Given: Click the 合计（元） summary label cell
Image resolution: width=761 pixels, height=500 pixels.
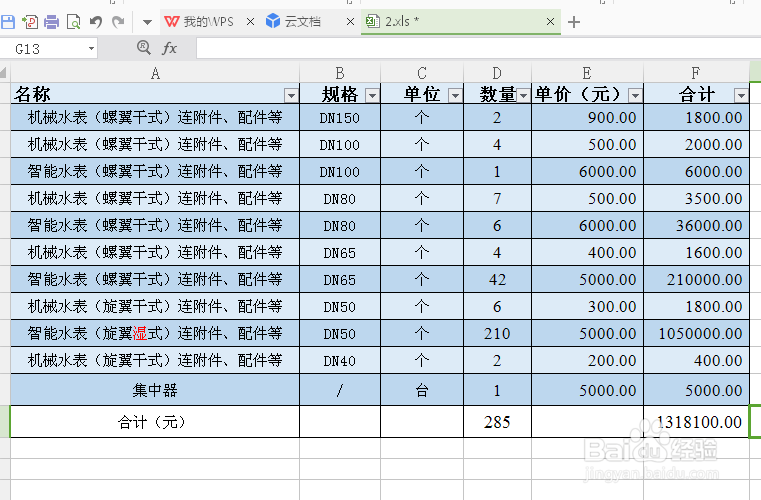Looking at the screenshot, I should coord(155,422).
